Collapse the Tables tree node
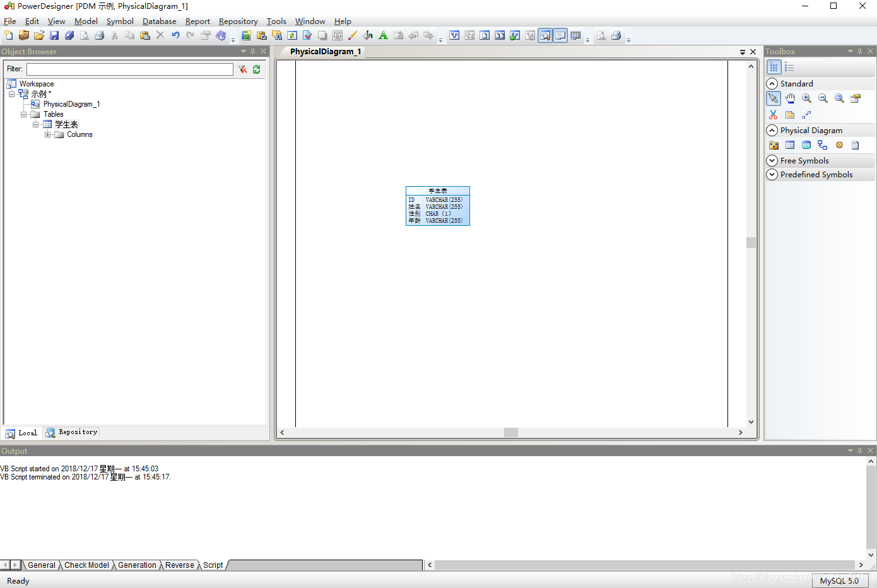The width and height of the screenshot is (877, 588). pyautogui.click(x=24, y=114)
